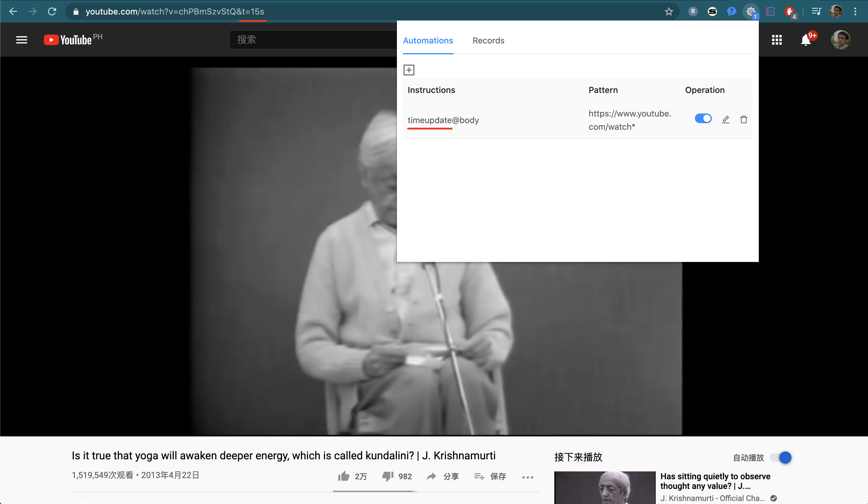The image size is (868, 504).
Task: Bookmark this page with the star
Action: 669,12
